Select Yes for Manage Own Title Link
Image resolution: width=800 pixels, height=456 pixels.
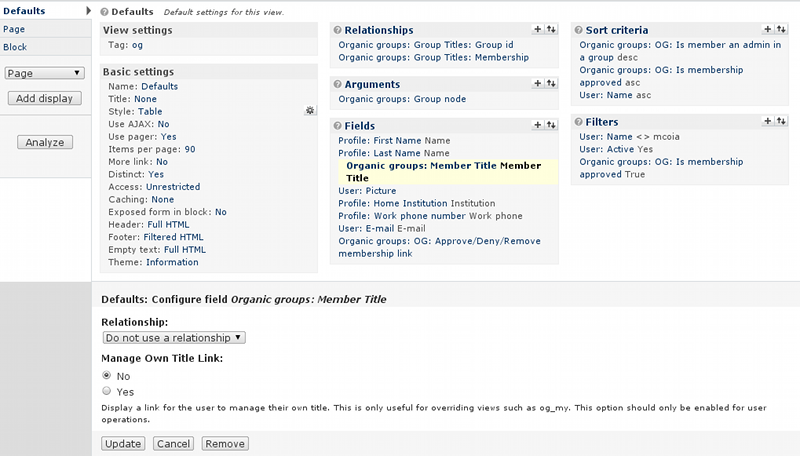tap(107, 391)
